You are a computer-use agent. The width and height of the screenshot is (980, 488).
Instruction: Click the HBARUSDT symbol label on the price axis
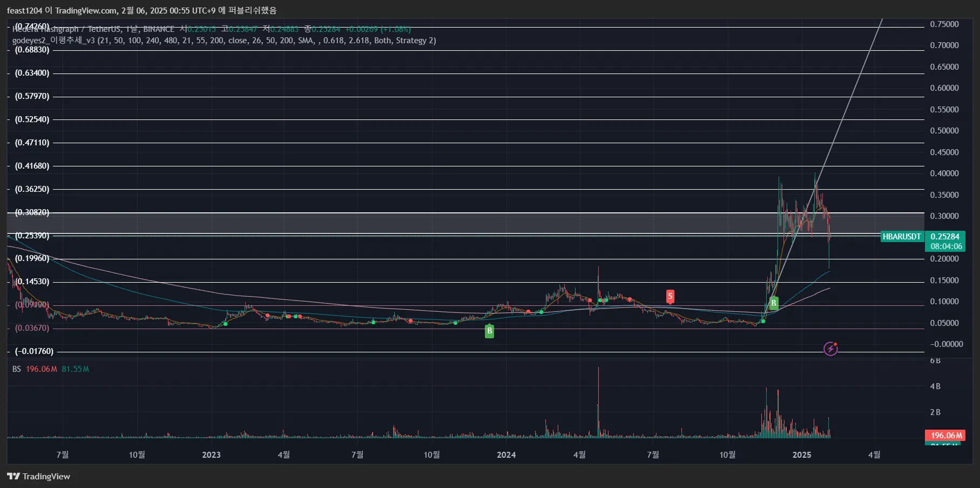tap(902, 237)
